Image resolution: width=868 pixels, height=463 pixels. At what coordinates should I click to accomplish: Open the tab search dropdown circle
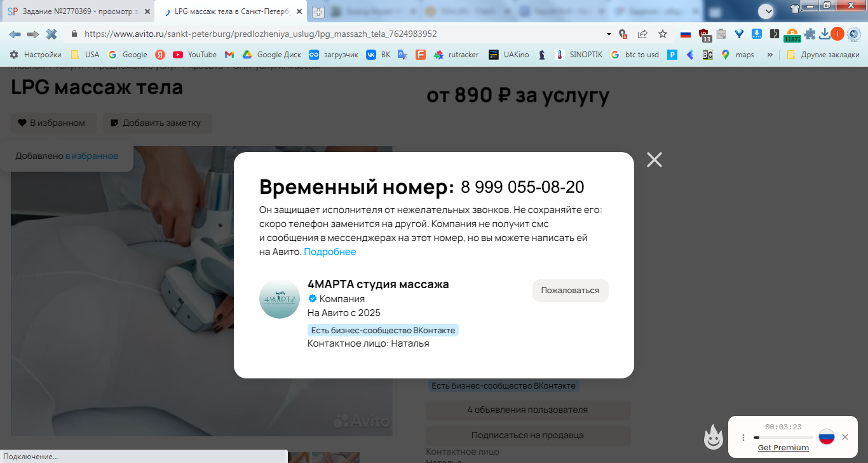[x=766, y=11]
